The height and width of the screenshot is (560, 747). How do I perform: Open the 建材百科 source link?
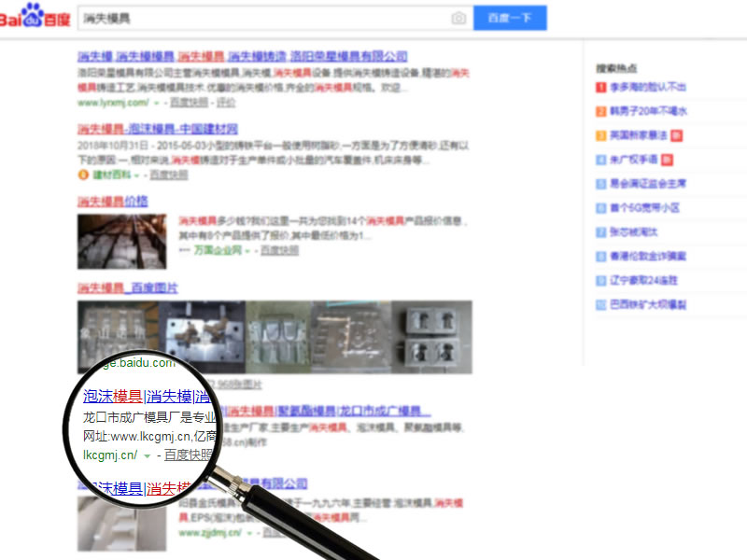112,175
